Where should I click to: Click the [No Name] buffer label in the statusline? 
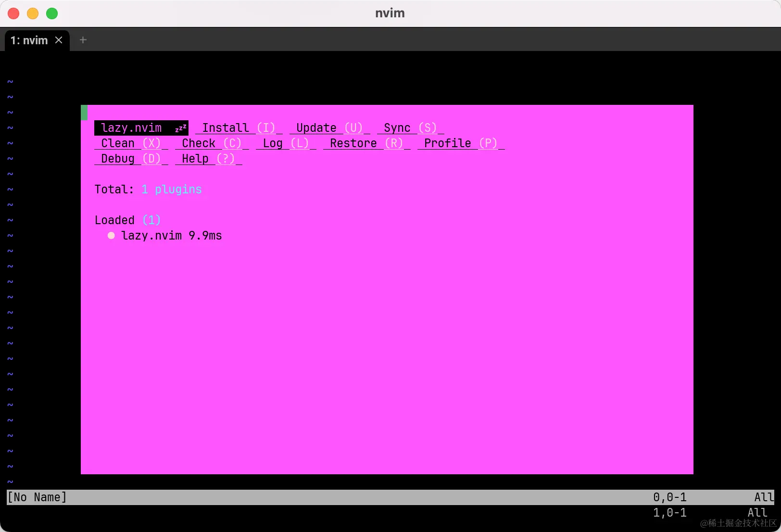(37, 497)
